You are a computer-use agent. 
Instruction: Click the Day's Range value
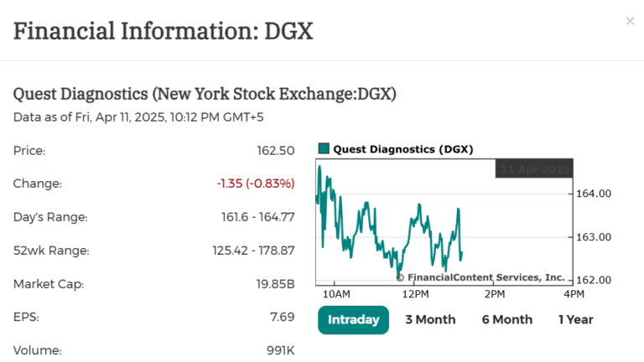coord(257,217)
